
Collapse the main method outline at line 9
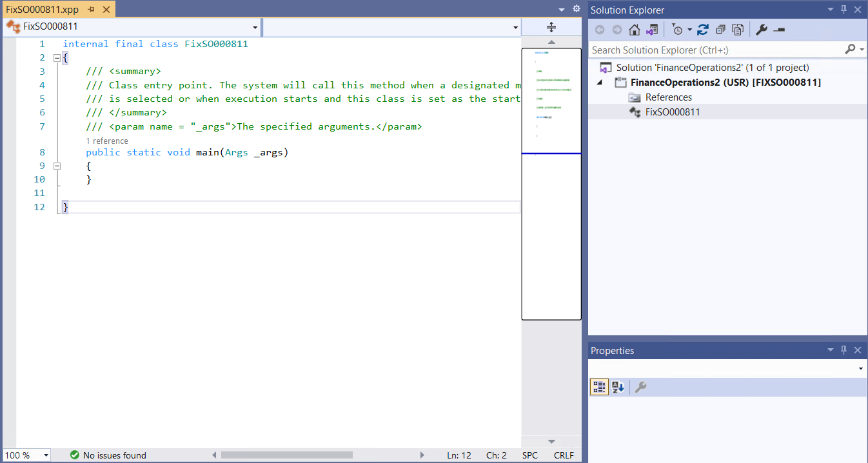coord(57,166)
